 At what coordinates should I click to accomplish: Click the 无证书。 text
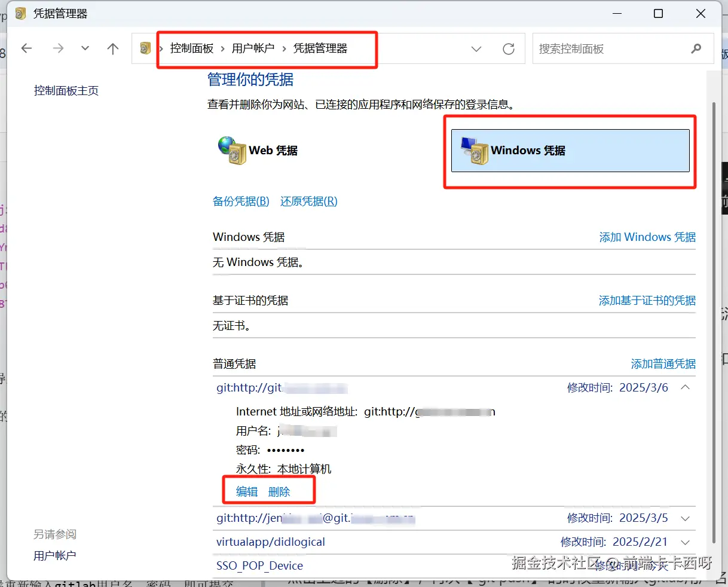pos(232,326)
